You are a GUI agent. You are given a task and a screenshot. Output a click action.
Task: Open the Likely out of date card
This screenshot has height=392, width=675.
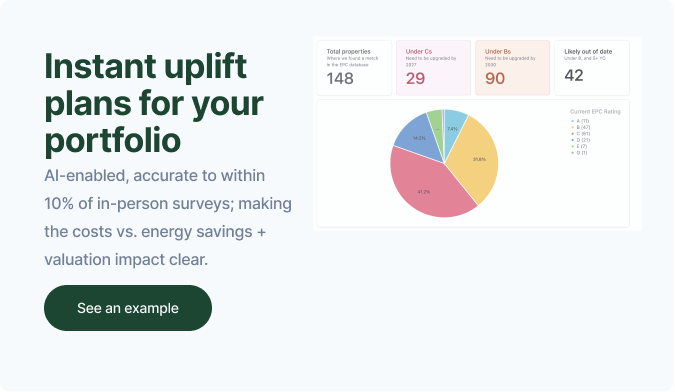pyautogui.click(x=592, y=68)
